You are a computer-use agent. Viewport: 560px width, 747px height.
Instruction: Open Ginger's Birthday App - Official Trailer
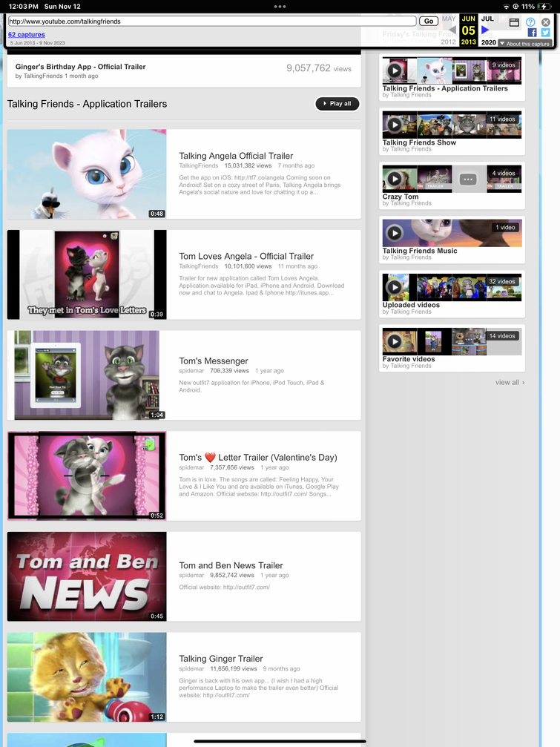coord(80,67)
